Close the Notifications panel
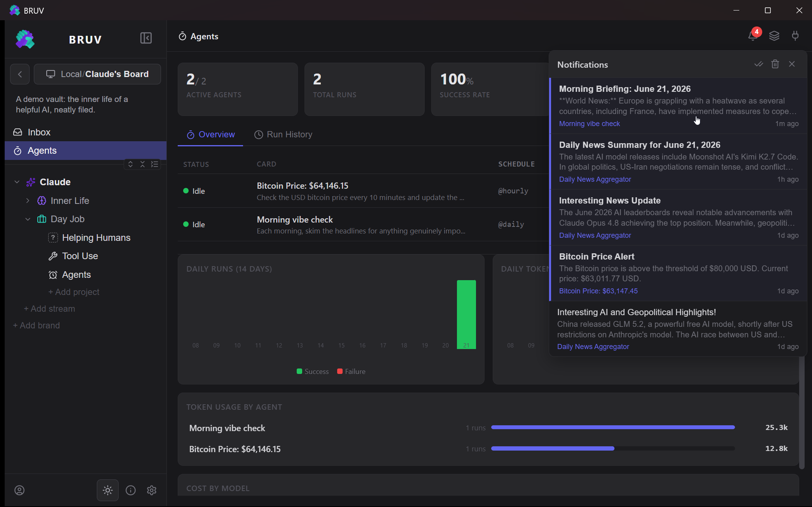The height and width of the screenshot is (507, 812). click(792, 64)
